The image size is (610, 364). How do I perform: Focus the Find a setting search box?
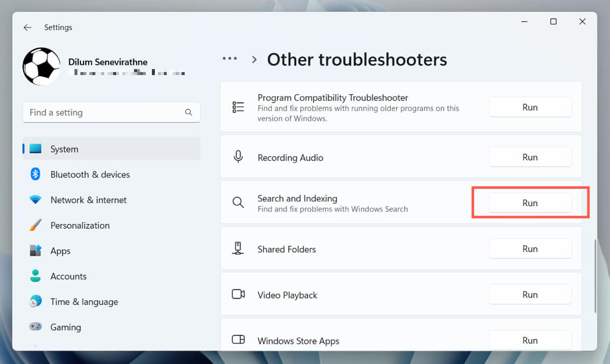[111, 113]
